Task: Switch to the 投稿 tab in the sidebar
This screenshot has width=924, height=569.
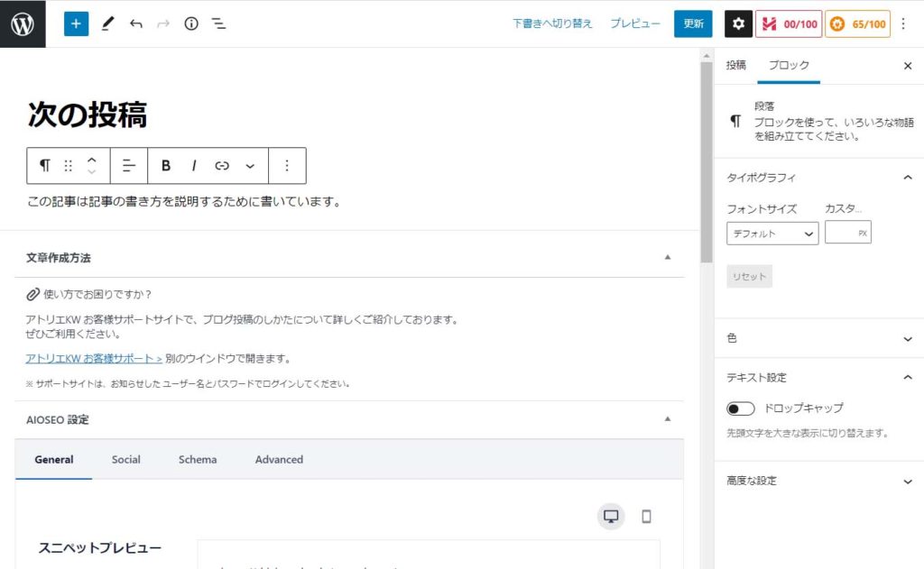Action: (x=735, y=65)
